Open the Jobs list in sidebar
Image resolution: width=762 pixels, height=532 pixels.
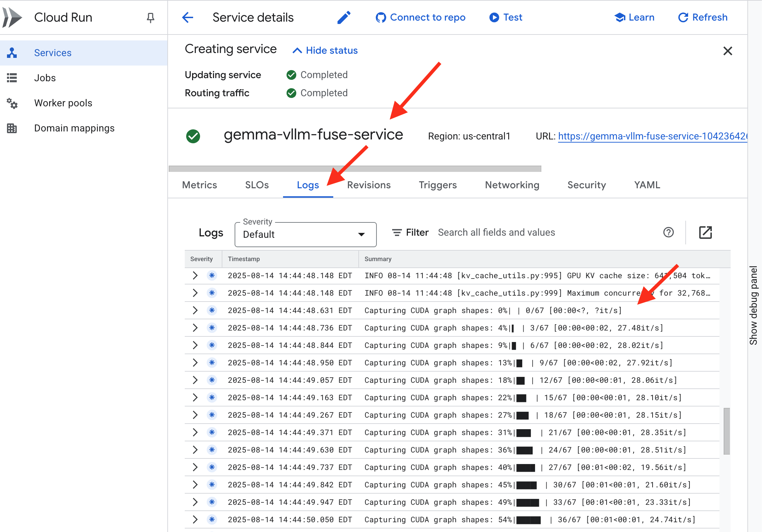pyautogui.click(x=45, y=78)
